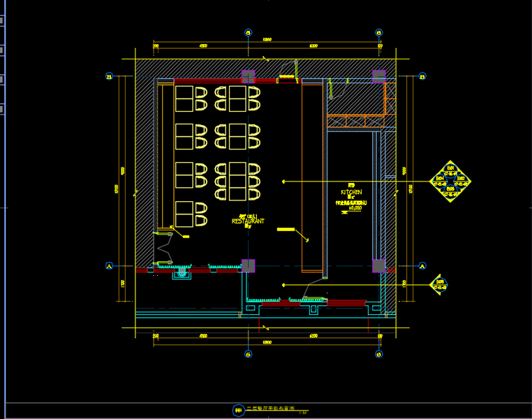Select the 4500 dimension above the plan
532x419 pixels.
[x=203, y=46]
